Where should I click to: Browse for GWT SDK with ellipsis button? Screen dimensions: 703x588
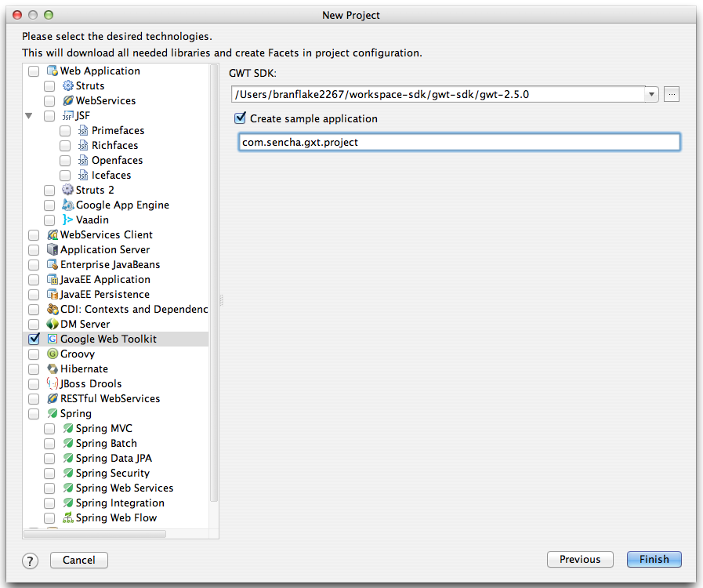[x=672, y=94]
